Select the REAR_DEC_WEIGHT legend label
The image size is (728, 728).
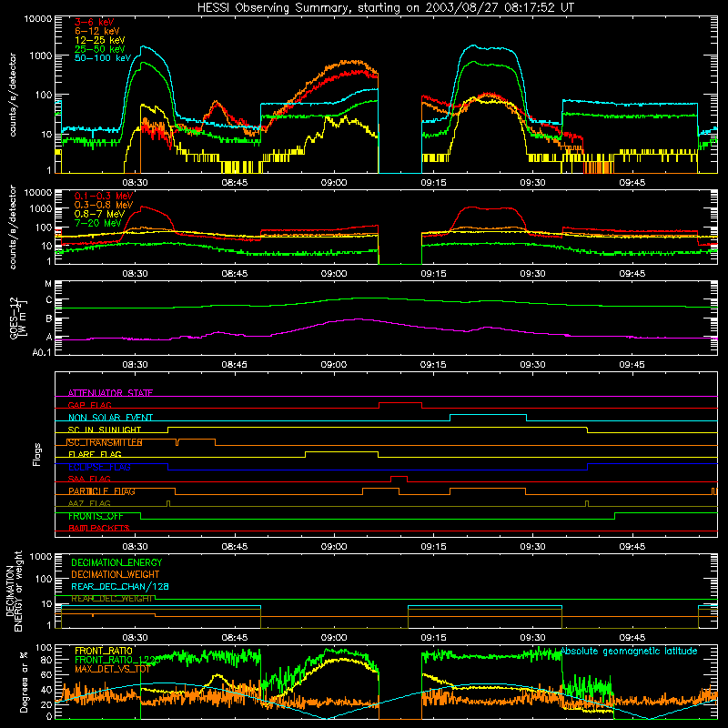point(111,599)
